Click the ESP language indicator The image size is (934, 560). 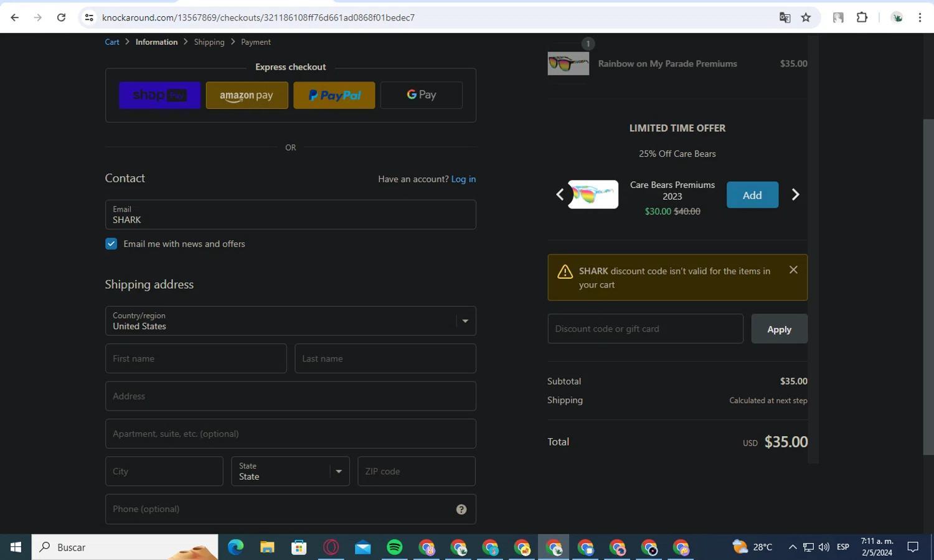point(843,547)
